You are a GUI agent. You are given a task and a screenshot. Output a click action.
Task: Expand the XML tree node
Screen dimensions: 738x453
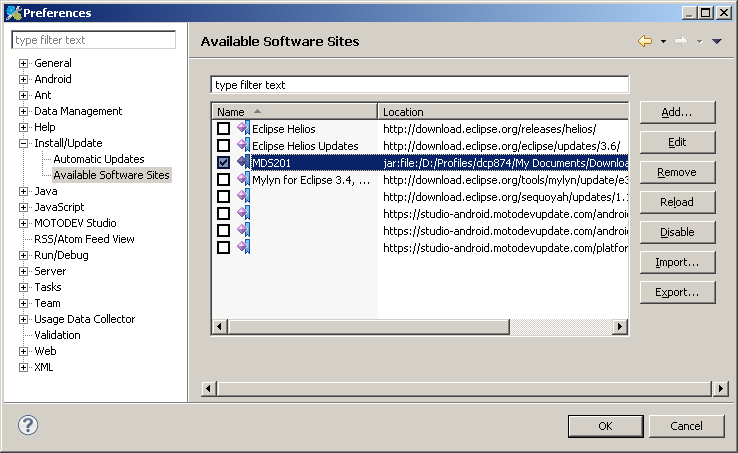coord(23,367)
